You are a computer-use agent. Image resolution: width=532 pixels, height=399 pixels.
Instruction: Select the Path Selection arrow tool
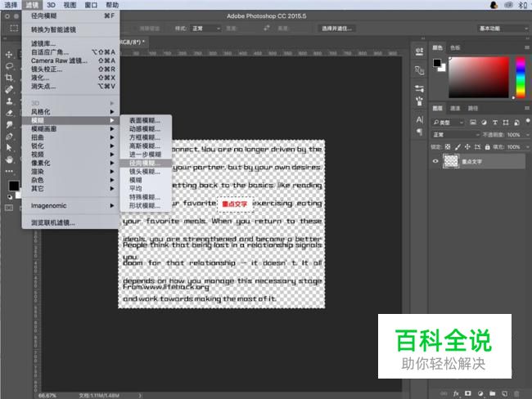click(x=9, y=147)
